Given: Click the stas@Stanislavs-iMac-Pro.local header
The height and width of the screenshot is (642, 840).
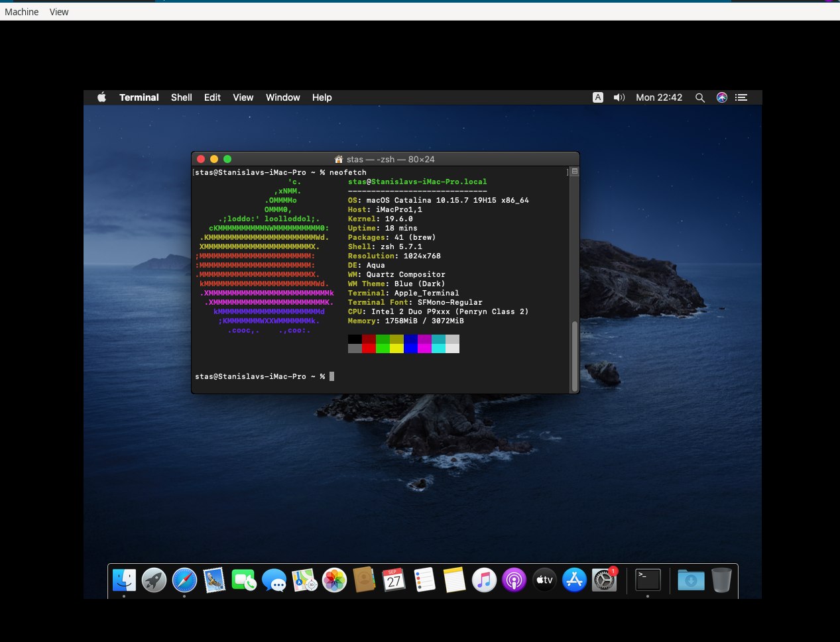Looking at the screenshot, I should click(x=418, y=182).
